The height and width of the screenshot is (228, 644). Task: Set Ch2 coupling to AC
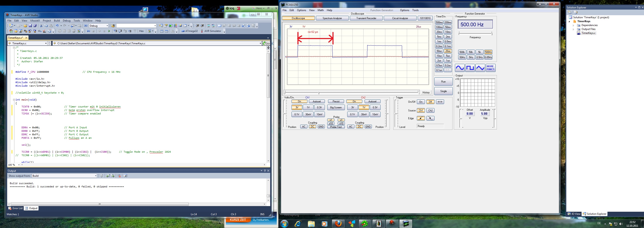pos(351,127)
